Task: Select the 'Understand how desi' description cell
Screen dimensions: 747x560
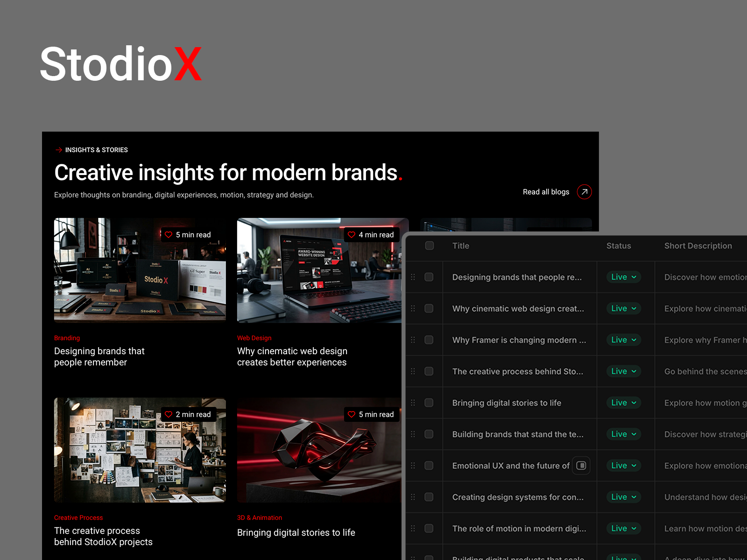Action: click(701, 497)
